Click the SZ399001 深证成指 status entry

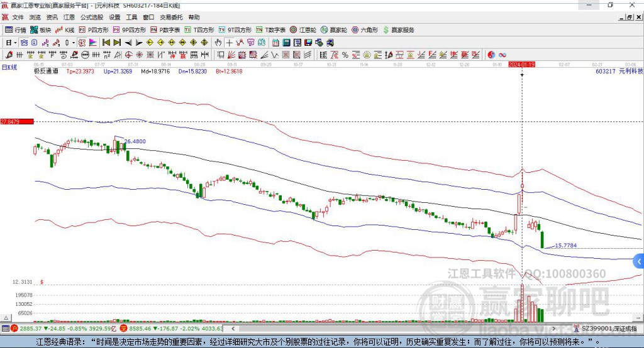[x=606, y=329]
